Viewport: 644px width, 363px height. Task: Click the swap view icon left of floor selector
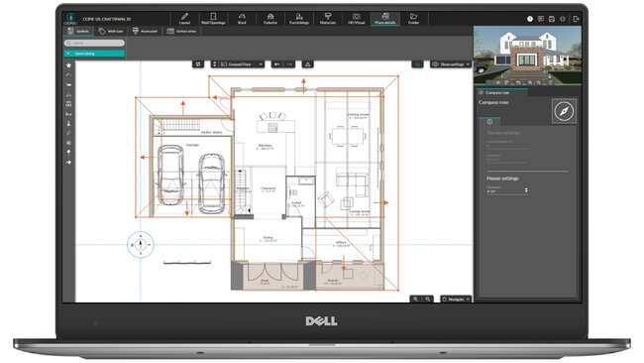198,64
